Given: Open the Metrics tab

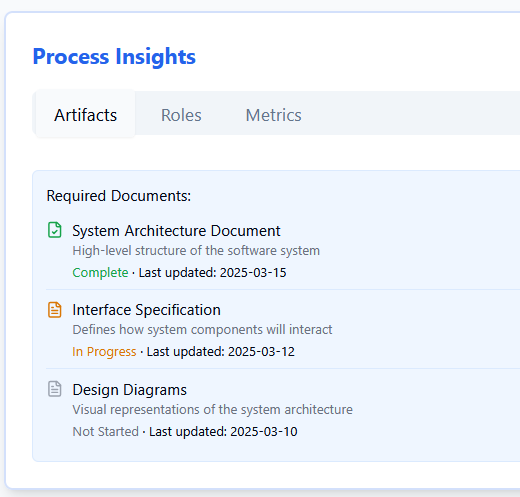Looking at the screenshot, I should 273,115.
